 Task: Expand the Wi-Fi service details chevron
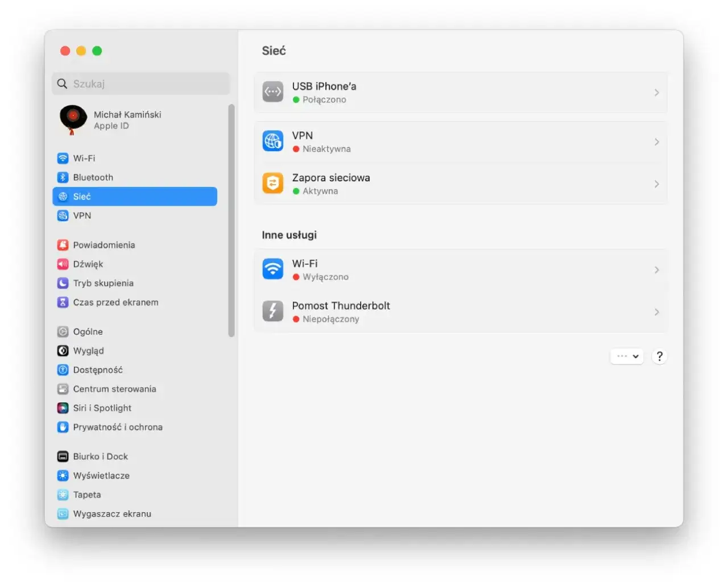pos(656,270)
